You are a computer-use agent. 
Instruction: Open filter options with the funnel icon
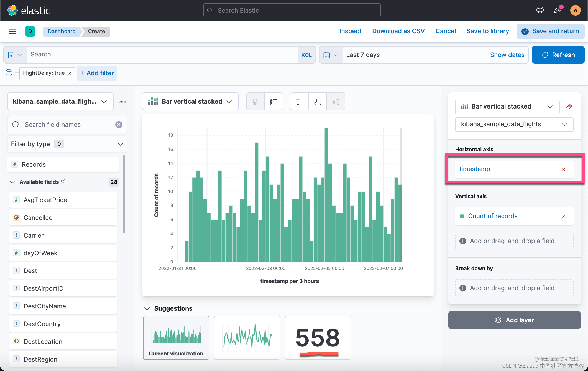click(9, 73)
